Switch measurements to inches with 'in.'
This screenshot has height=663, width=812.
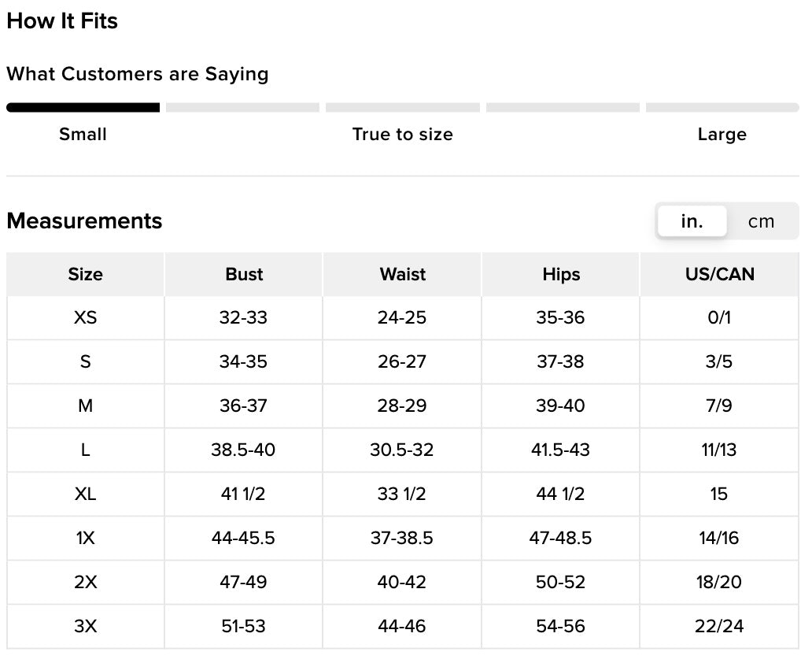click(692, 222)
